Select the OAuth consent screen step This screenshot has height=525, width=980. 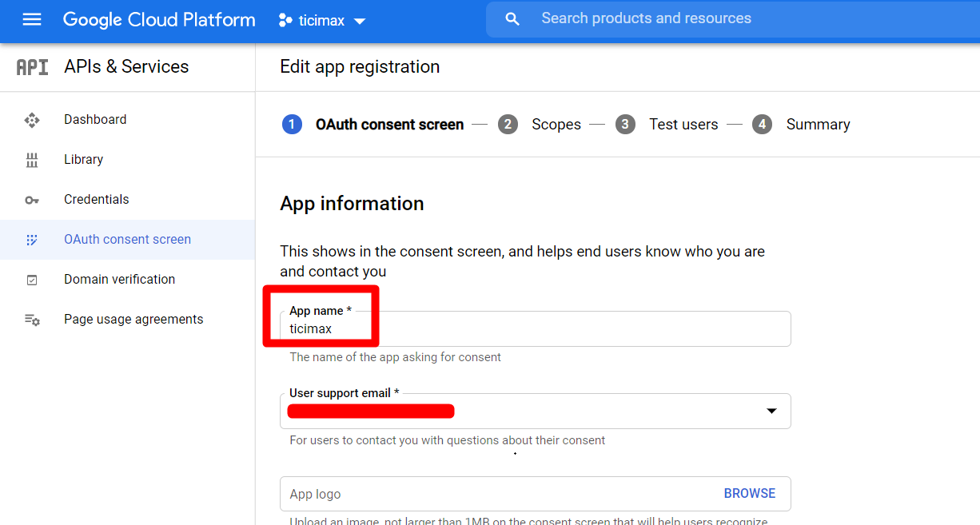click(389, 125)
